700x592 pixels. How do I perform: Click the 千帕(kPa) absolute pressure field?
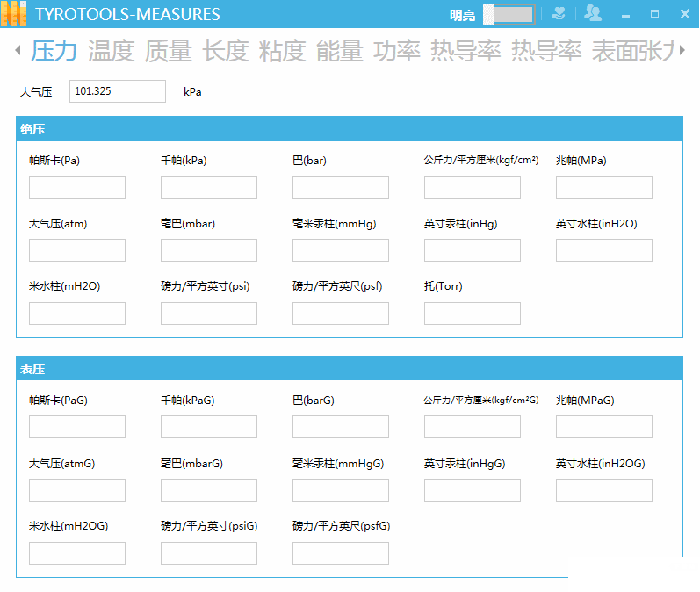209,187
